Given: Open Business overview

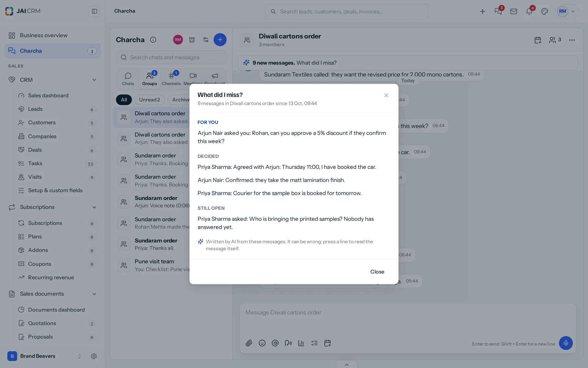Looking at the screenshot, I should click(52, 36).
